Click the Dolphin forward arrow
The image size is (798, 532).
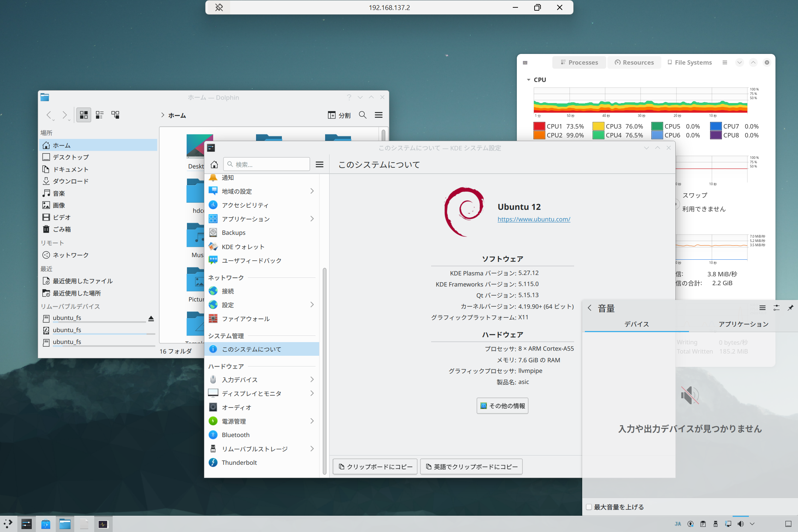65,115
